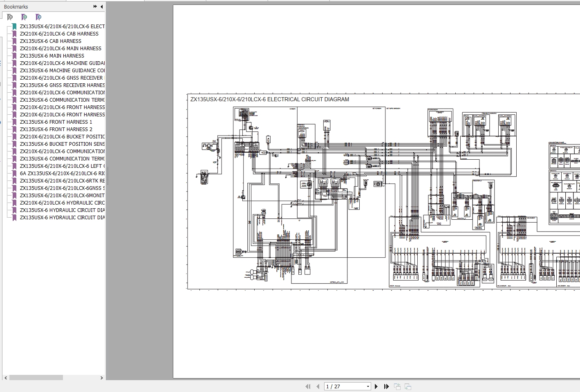Jump to the last page
Viewport: 580px width, 392px height.
click(x=386, y=386)
